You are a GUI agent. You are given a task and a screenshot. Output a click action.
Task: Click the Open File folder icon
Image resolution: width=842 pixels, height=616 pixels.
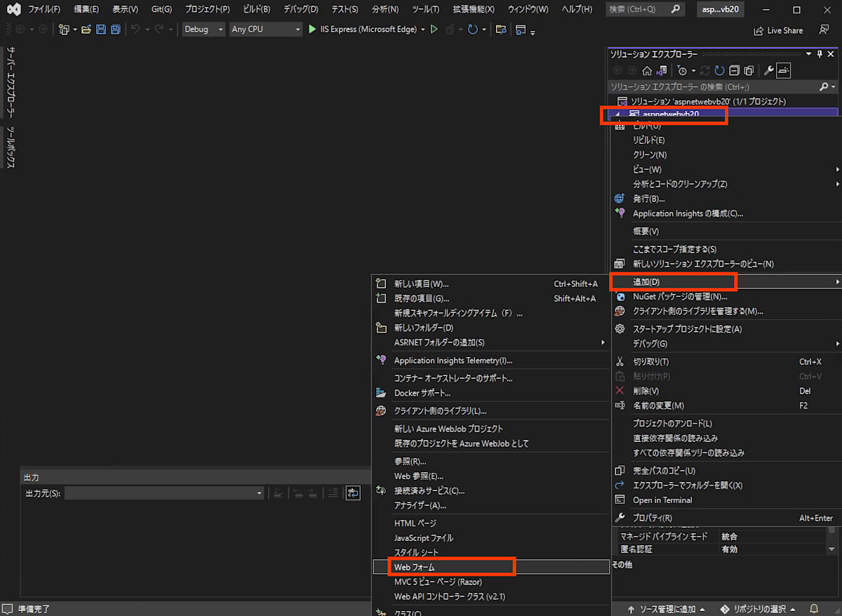86,29
